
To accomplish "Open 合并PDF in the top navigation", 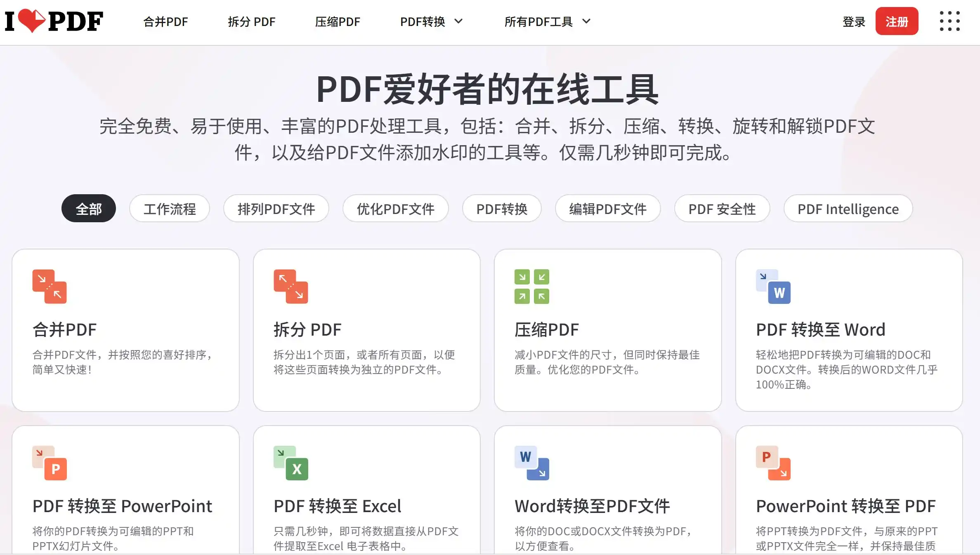I will 165,21.
